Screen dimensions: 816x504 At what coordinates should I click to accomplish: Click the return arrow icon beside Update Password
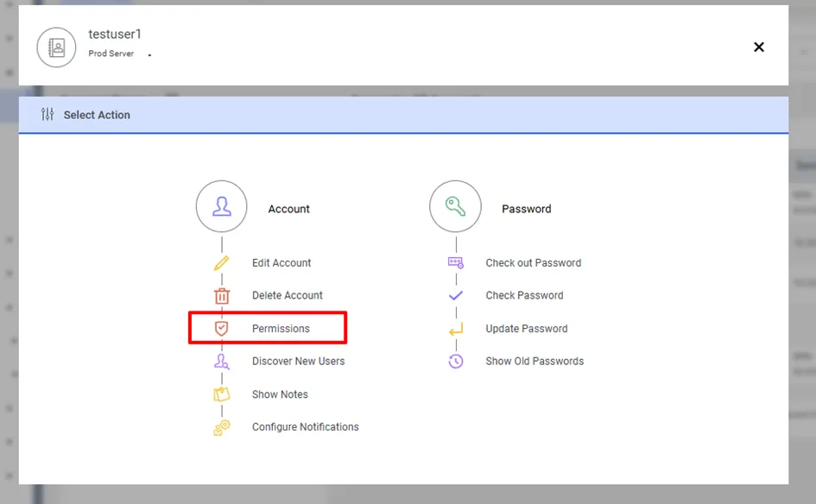pyautogui.click(x=456, y=329)
